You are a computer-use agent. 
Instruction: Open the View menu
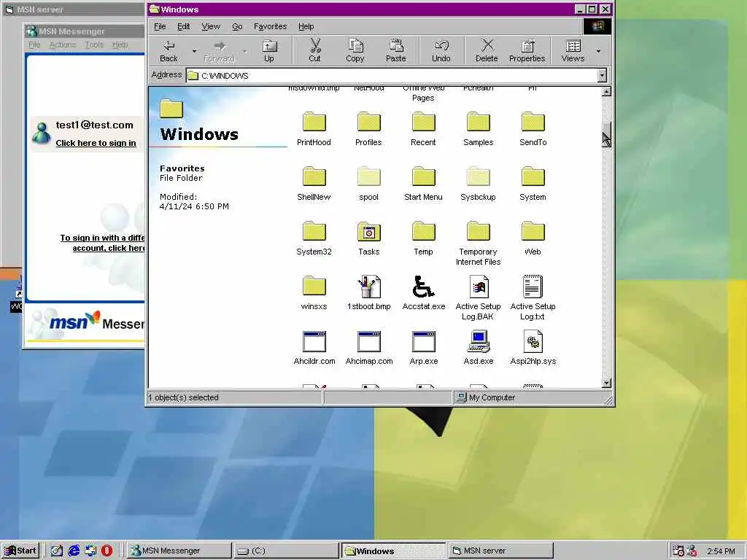(x=211, y=27)
